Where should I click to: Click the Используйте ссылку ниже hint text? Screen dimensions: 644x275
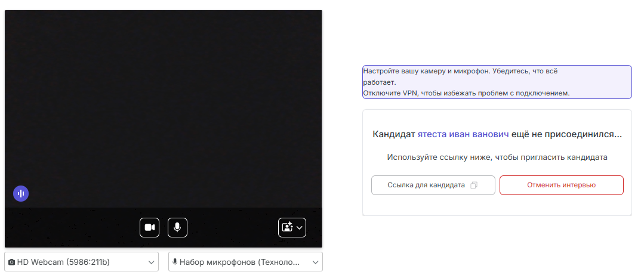click(497, 157)
